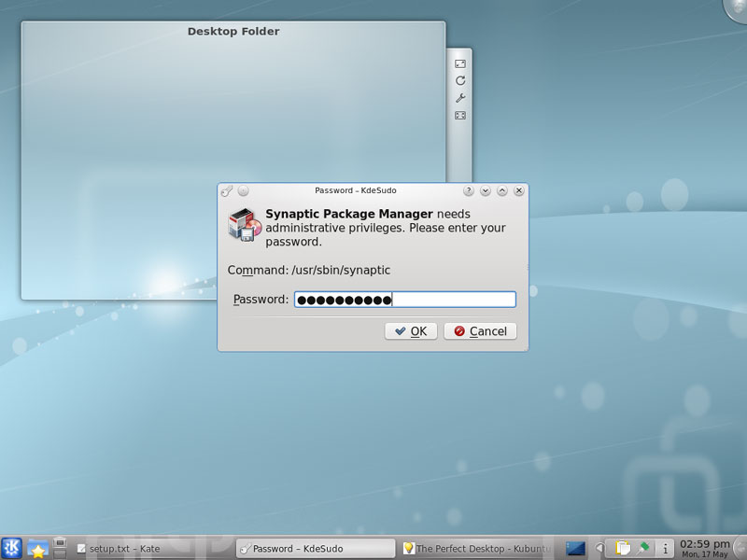Expand the system tray hidden icons arrow
The height and width of the screenshot is (560, 747).
coord(599,548)
